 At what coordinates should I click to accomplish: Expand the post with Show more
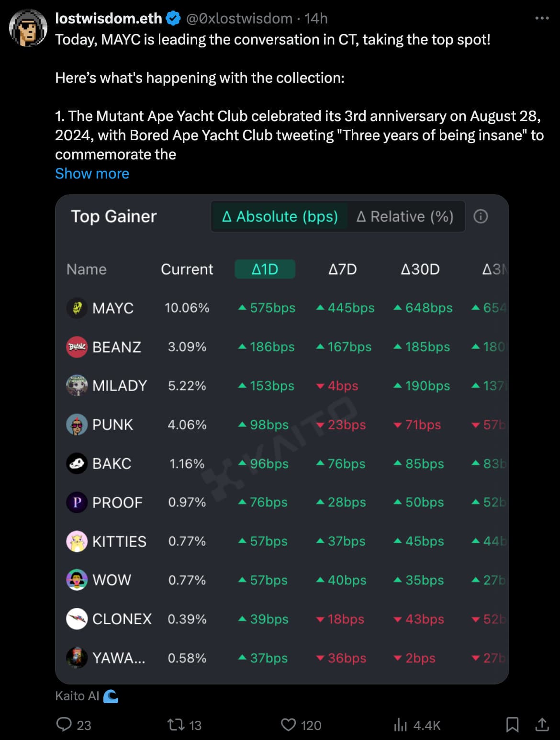92,173
